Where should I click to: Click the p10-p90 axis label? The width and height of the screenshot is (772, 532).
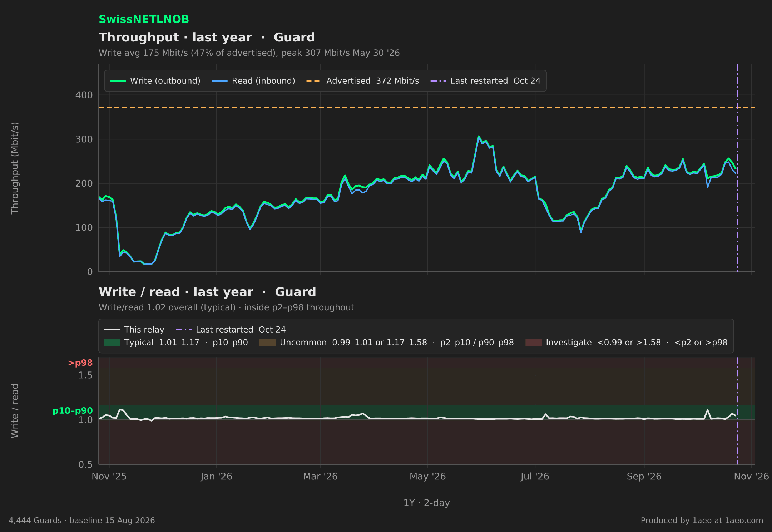(x=73, y=411)
